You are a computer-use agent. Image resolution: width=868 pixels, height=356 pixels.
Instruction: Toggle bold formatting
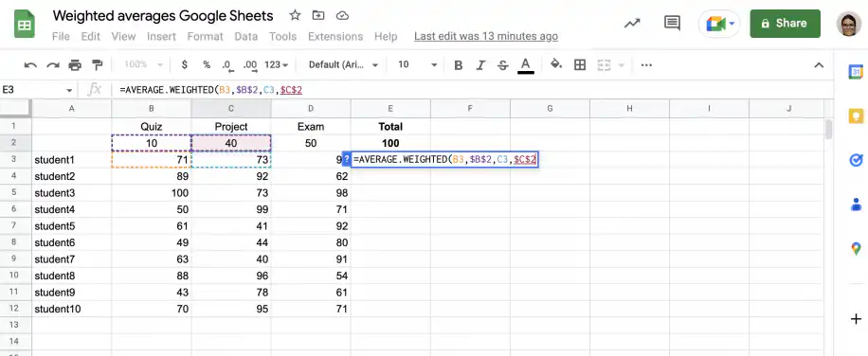pyautogui.click(x=459, y=65)
